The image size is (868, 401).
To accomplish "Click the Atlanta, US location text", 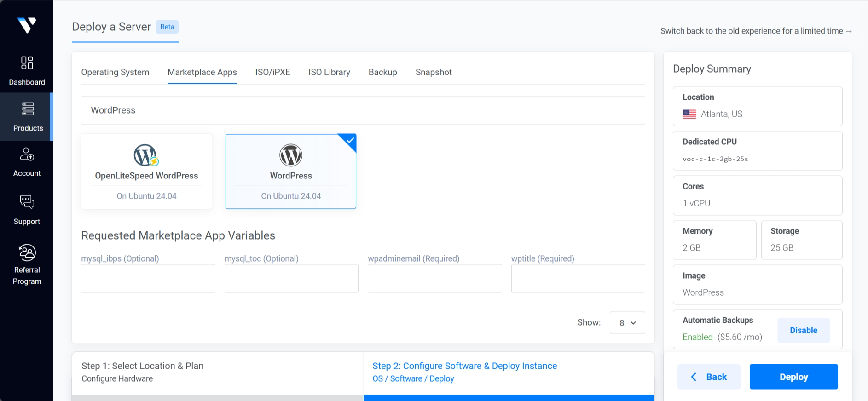I will pos(722,114).
